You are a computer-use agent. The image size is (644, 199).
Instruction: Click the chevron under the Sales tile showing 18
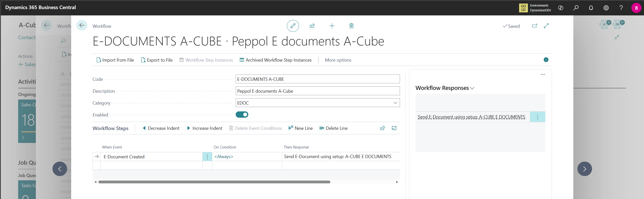click(x=23, y=138)
